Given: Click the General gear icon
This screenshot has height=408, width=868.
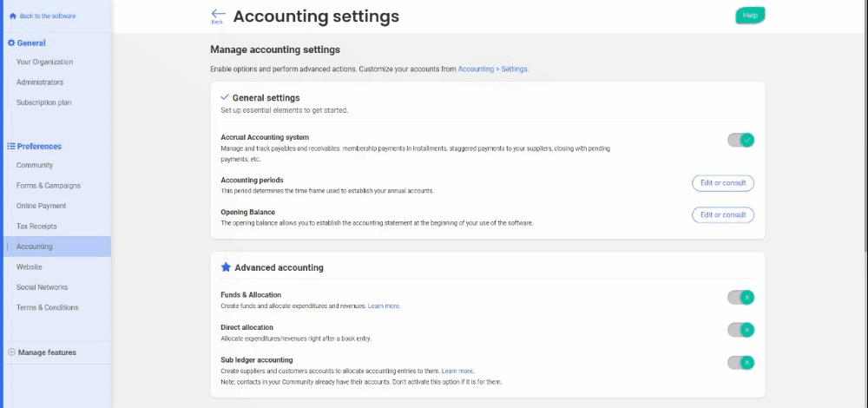Looking at the screenshot, I should (11, 43).
